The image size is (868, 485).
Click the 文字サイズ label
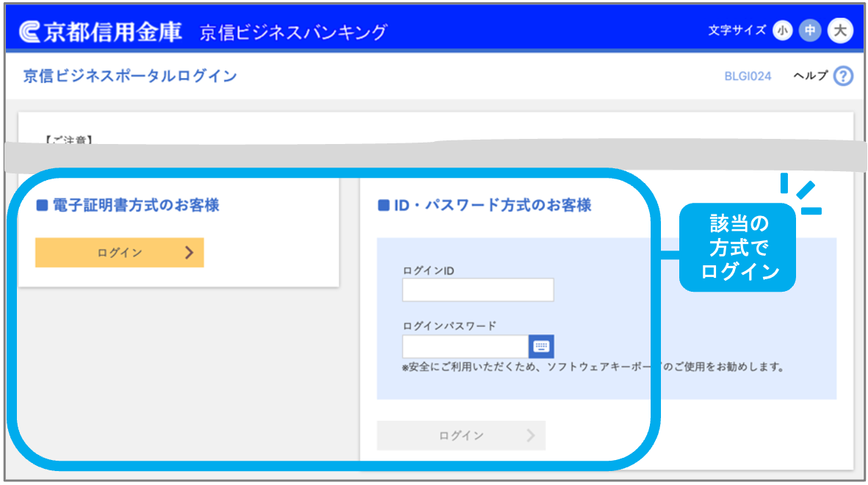[x=737, y=30]
